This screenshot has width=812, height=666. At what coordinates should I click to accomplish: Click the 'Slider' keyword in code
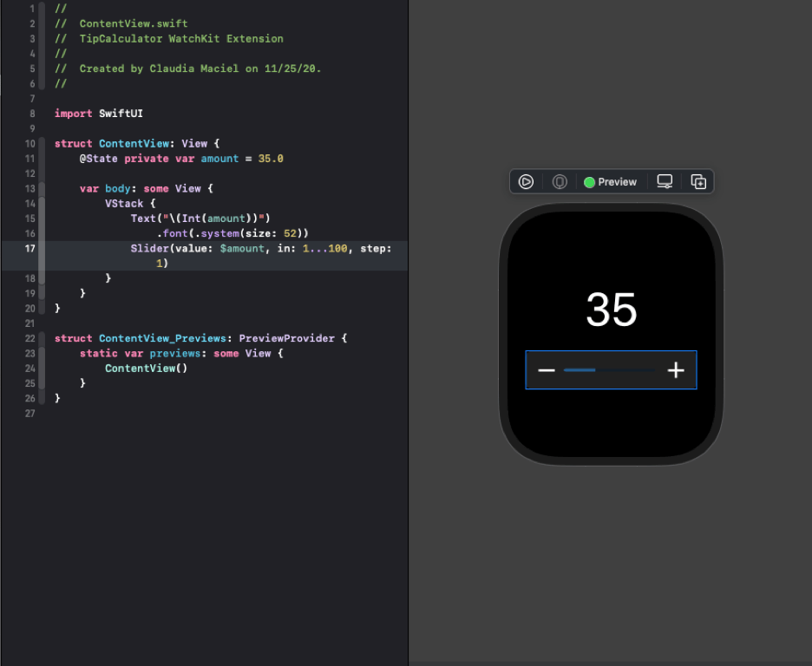pos(149,249)
